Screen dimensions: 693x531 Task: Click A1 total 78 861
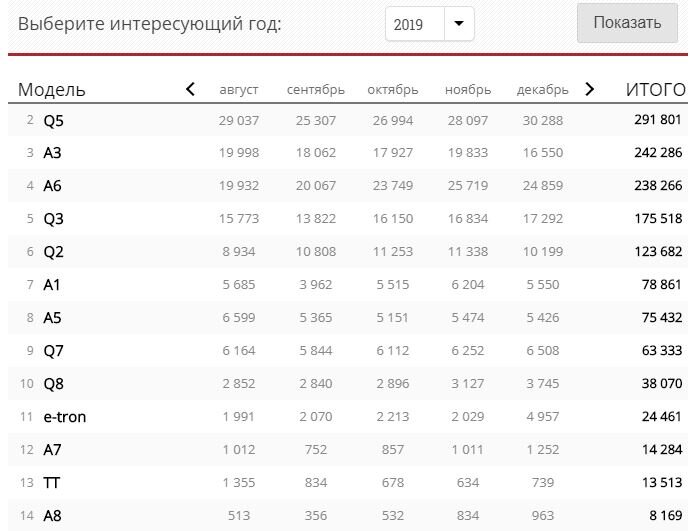662,284
